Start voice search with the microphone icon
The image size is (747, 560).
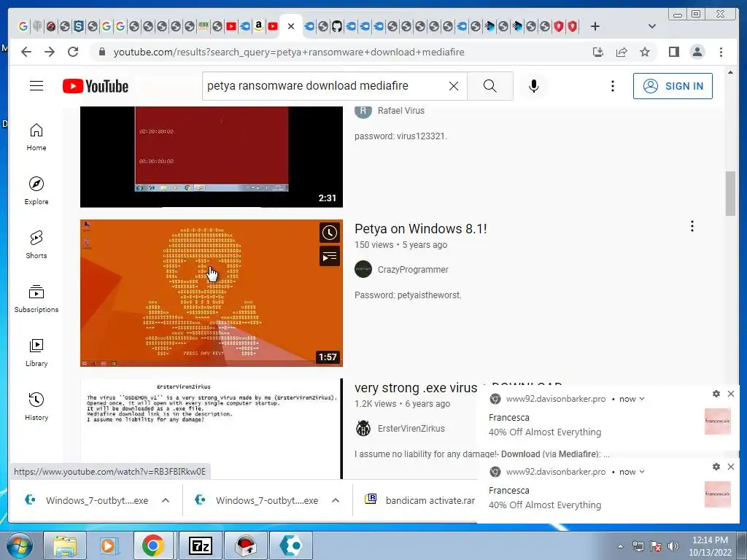point(533,86)
